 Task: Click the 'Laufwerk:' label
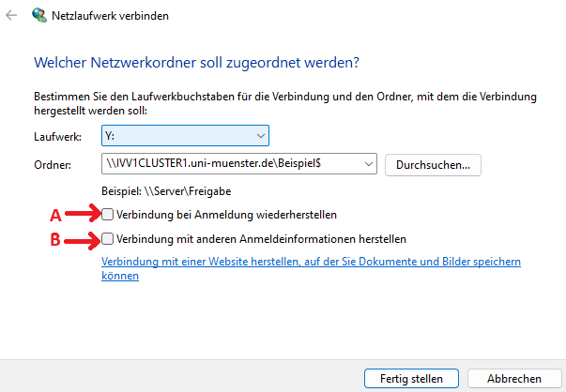(x=58, y=136)
